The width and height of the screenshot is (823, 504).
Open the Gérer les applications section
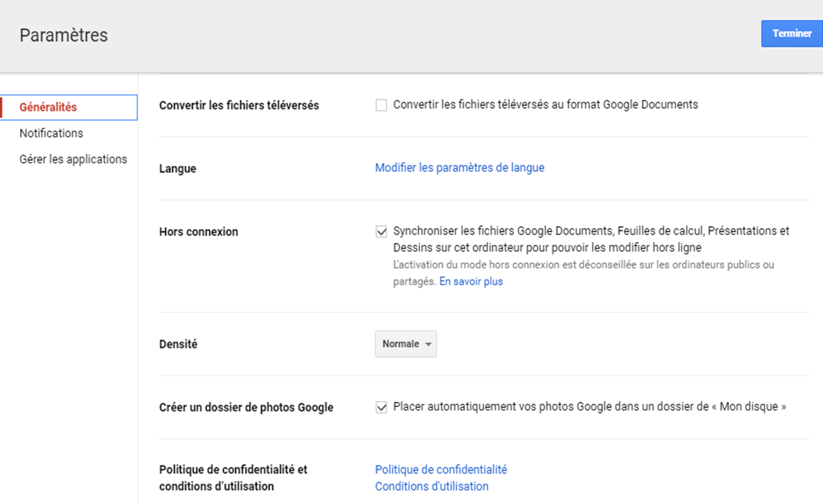click(x=73, y=159)
